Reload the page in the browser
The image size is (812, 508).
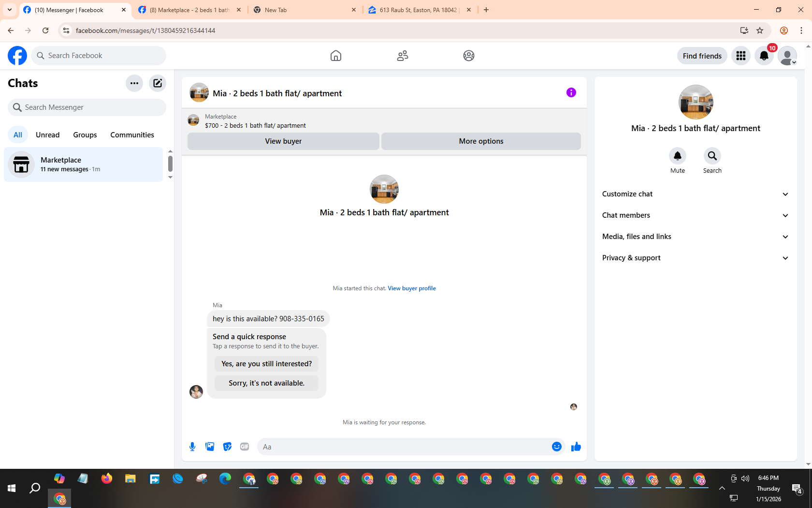click(x=45, y=30)
